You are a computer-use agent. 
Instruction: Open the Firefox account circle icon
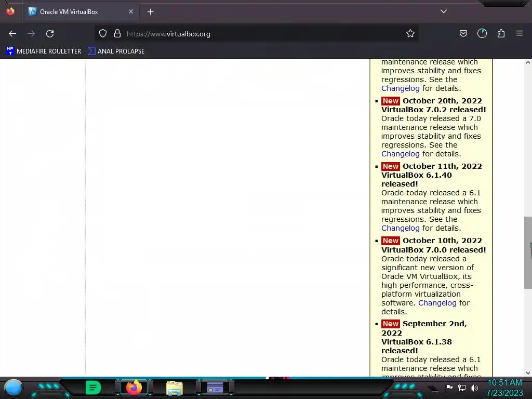pos(482,34)
